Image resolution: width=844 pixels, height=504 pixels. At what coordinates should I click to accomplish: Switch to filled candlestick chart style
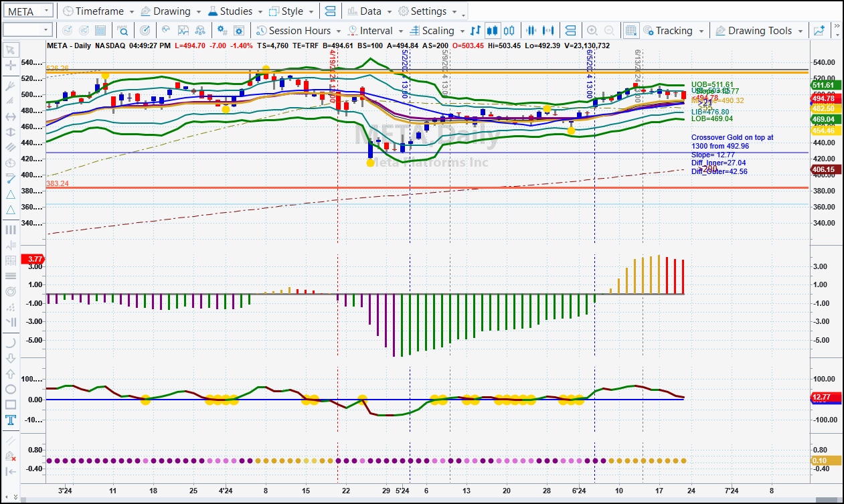click(x=493, y=30)
